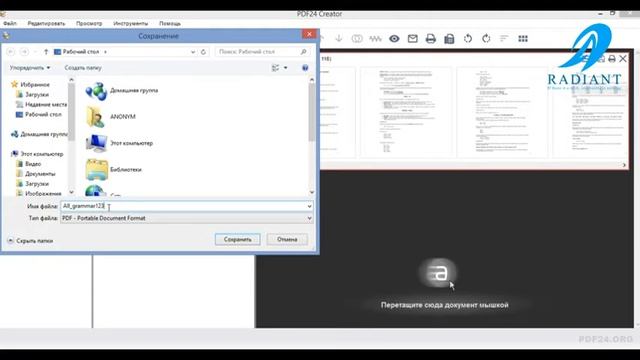Rotate pages left with counterclockwise arrow icon
This screenshot has height=360, width=640.
click(x=468, y=39)
